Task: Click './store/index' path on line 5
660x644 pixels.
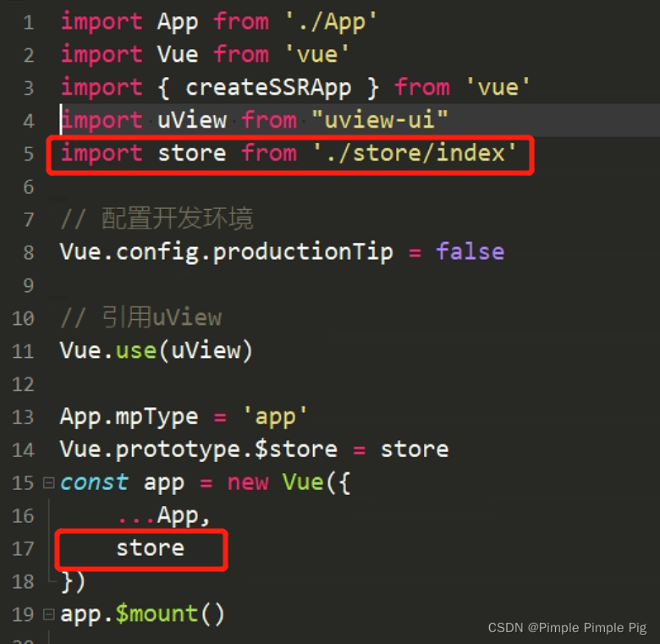Action: coord(415,153)
